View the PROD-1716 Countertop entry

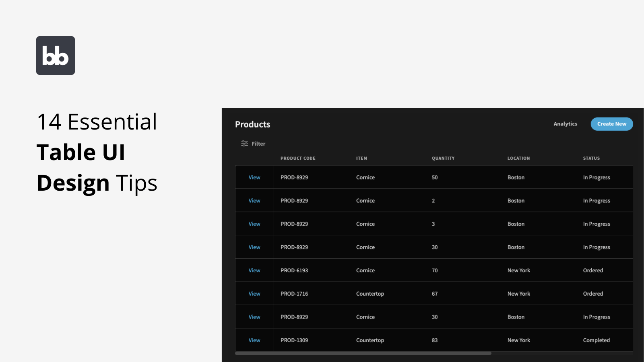(254, 294)
